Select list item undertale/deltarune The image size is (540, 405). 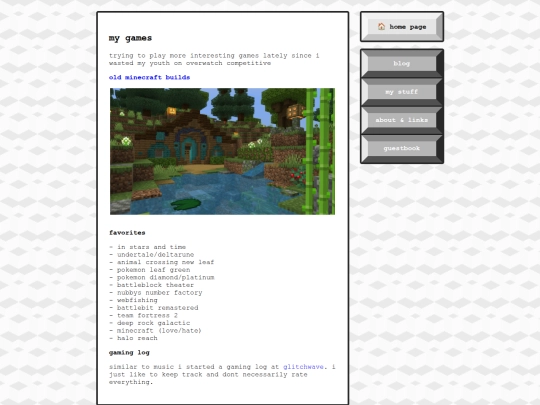point(152,255)
